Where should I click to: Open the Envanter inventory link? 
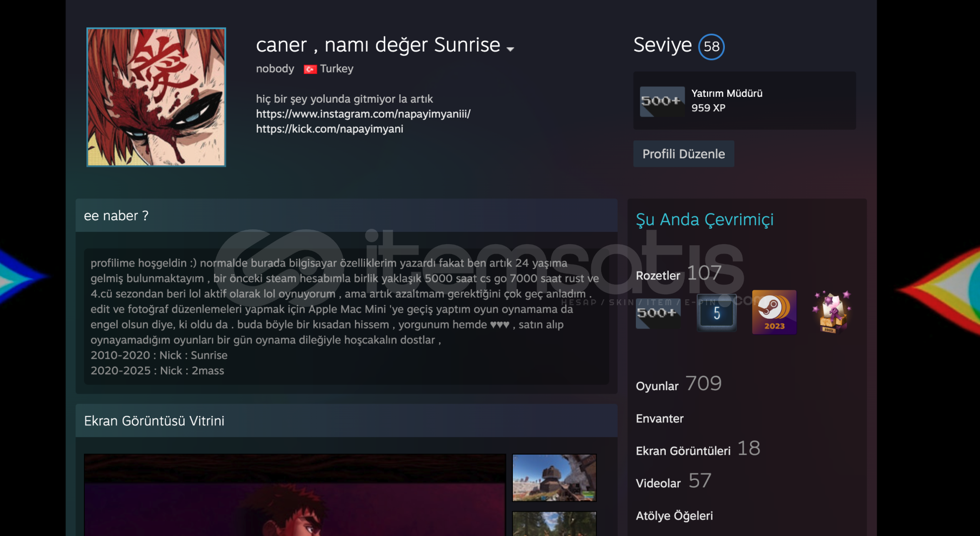[x=660, y=418]
